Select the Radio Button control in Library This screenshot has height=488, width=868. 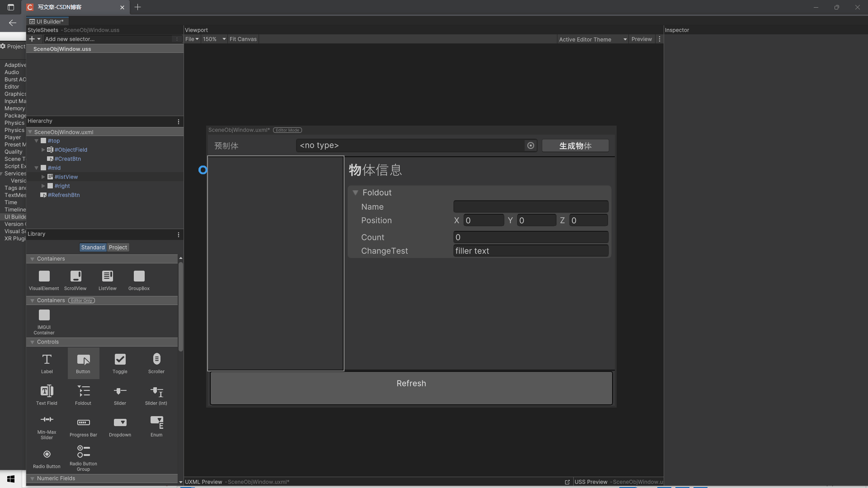coord(47,455)
